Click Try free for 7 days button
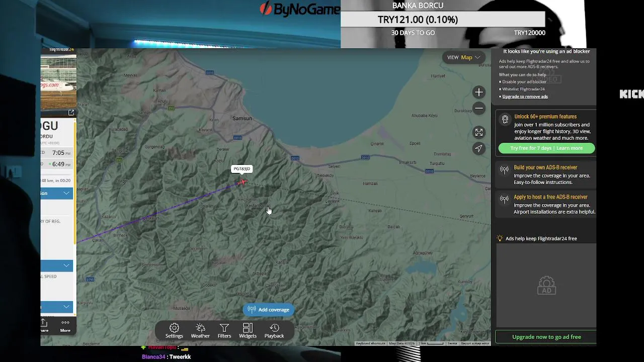Image resolution: width=644 pixels, height=362 pixels. [546, 148]
